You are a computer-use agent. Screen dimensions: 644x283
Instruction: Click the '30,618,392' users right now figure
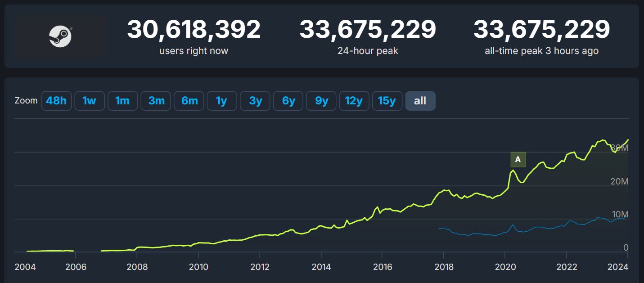pos(194,30)
